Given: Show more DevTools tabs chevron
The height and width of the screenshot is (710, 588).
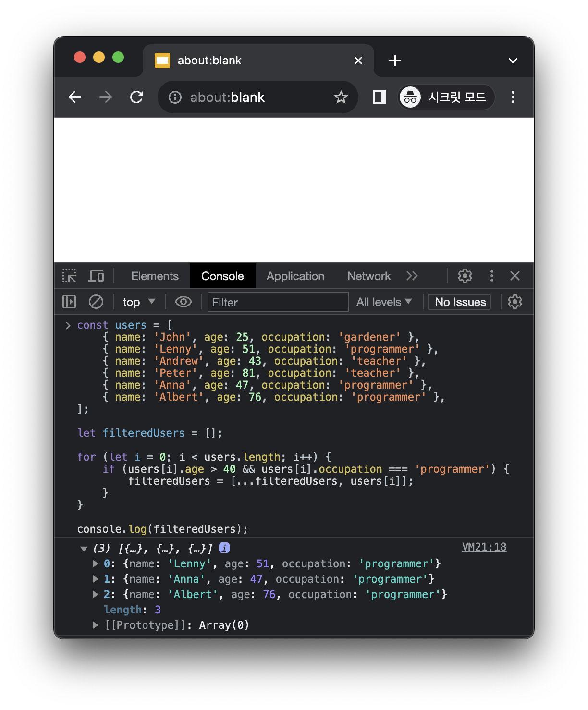Looking at the screenshot, I should tap(412, 276).
